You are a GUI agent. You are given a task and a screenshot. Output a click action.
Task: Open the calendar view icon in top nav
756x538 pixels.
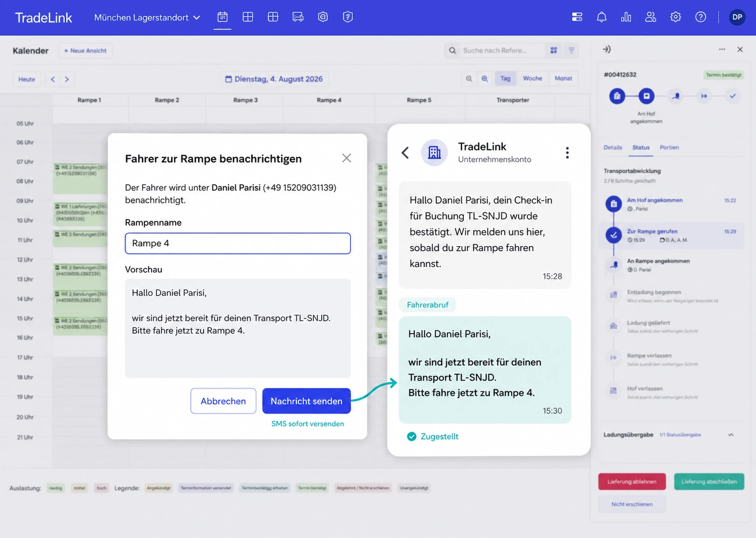(x=223, y=17)
